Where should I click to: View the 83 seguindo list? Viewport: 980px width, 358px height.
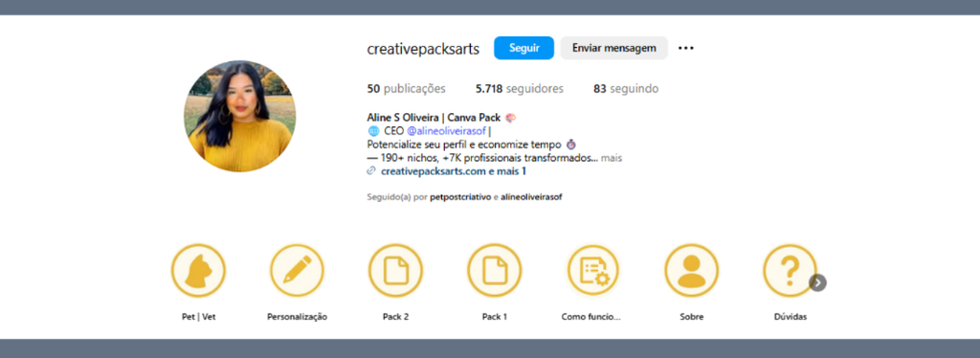pyautogui.click(x=626, y=89)
